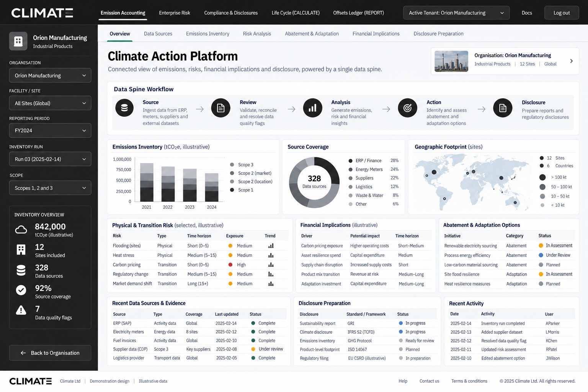Click the Log out button
This screenshot has width=588, height=392.
(562, 13)
